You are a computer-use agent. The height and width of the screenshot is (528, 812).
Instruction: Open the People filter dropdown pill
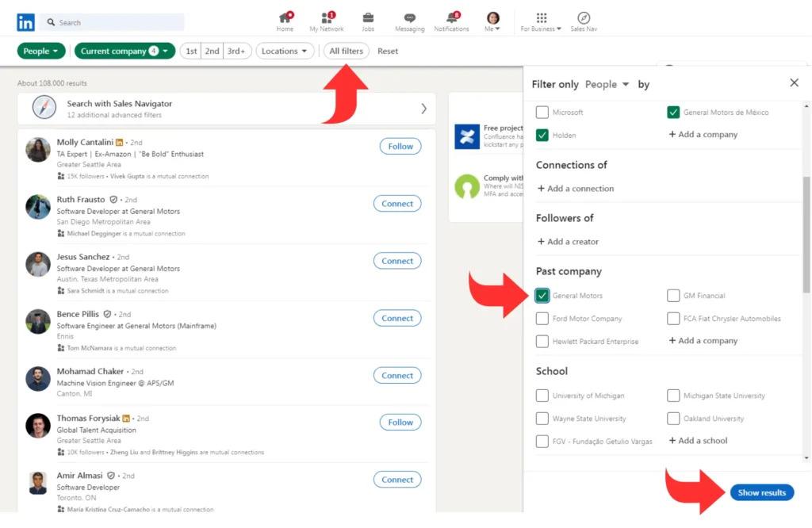[x=41, y=51]
